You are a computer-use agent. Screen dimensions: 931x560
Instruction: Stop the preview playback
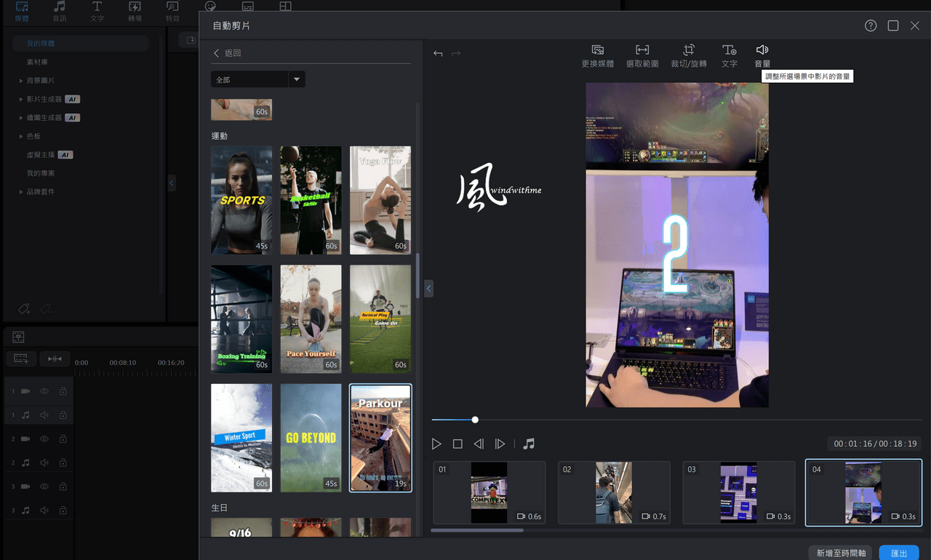coord(457,444)
